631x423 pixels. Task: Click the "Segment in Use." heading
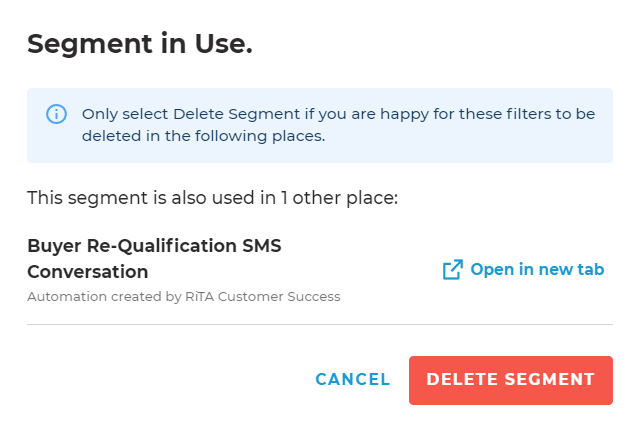tap(139, 43)
